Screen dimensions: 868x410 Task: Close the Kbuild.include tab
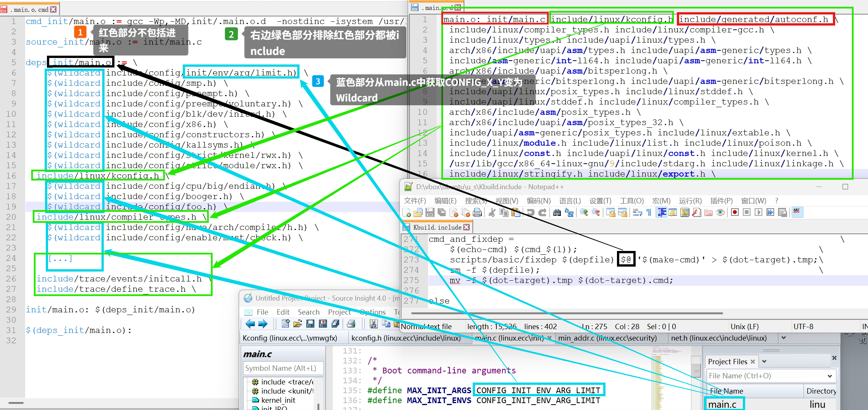point(466,227)
